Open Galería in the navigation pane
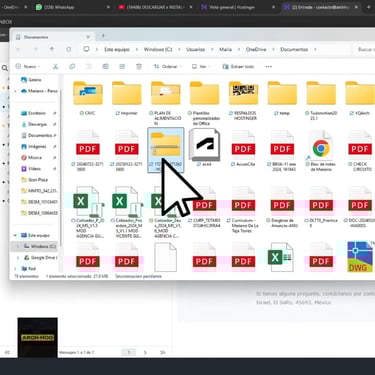 pyautogui.click(x=31, y=80)
